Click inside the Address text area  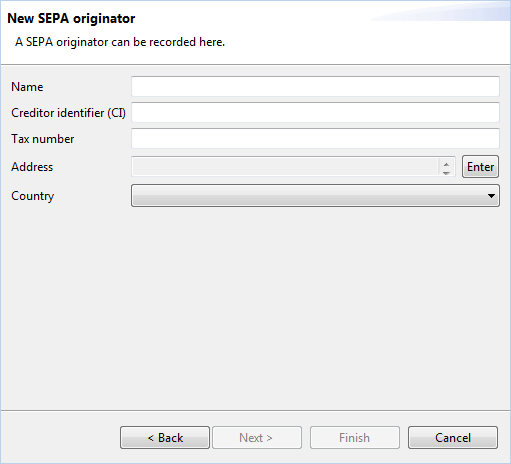[285, 167]
